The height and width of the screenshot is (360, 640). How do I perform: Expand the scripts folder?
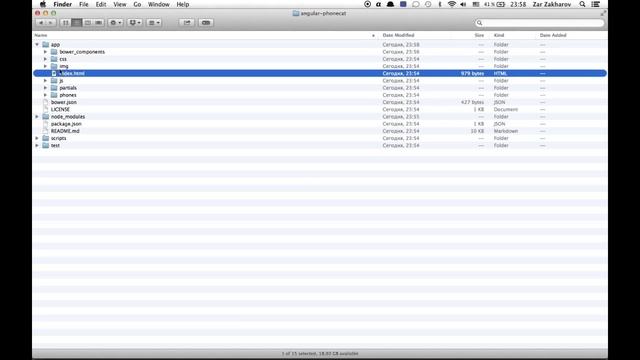tap(37, 138)
